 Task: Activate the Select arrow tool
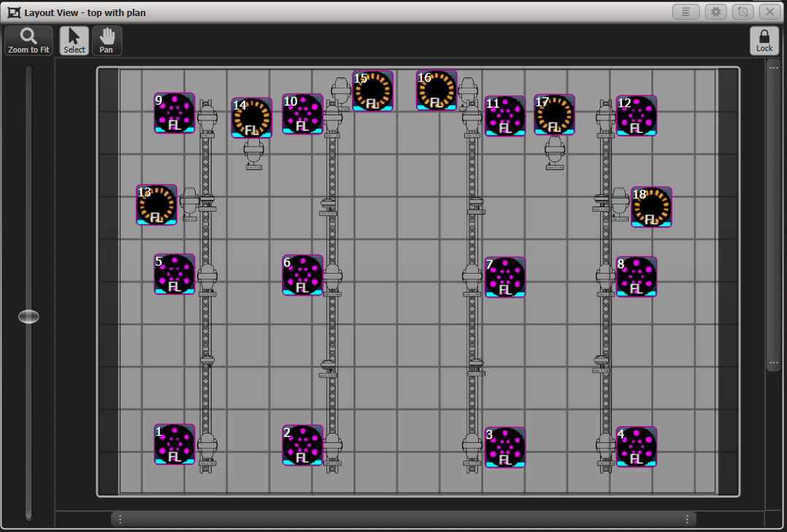tap(74, 41)
